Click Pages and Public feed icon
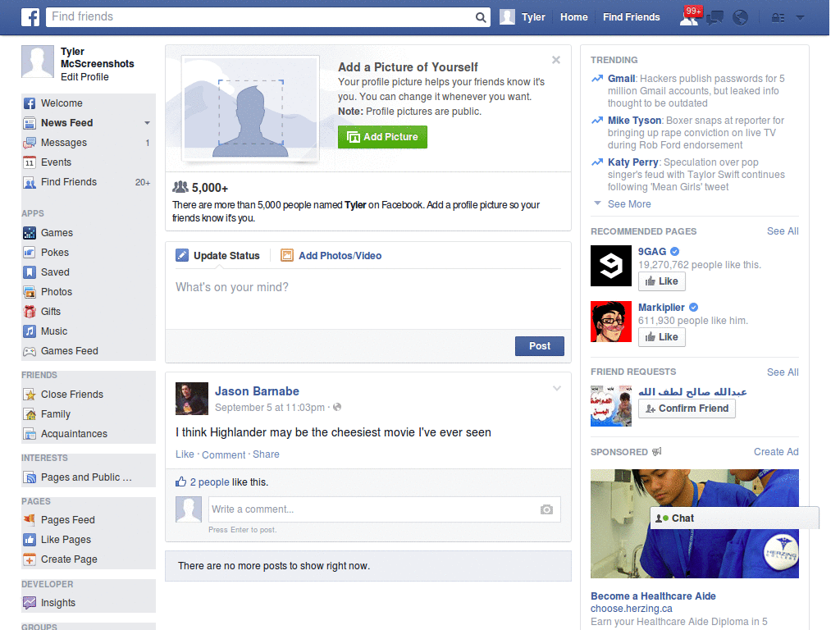 [30, 477]
